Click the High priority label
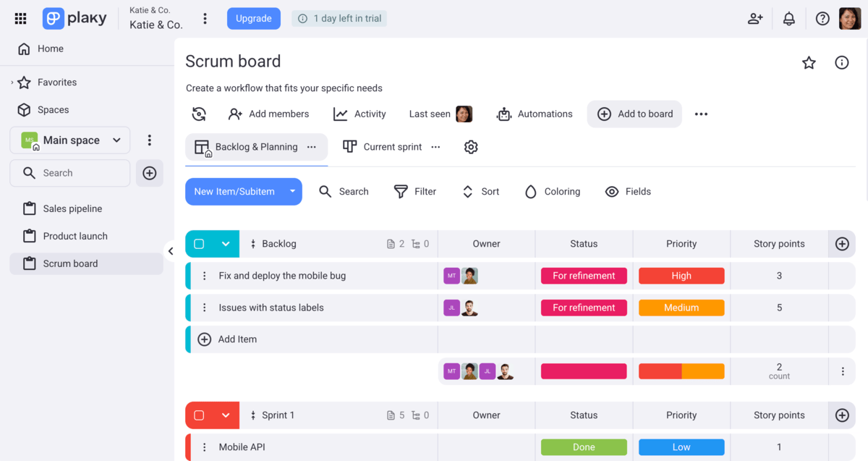 pyautogui.click(x=681, y=276)
